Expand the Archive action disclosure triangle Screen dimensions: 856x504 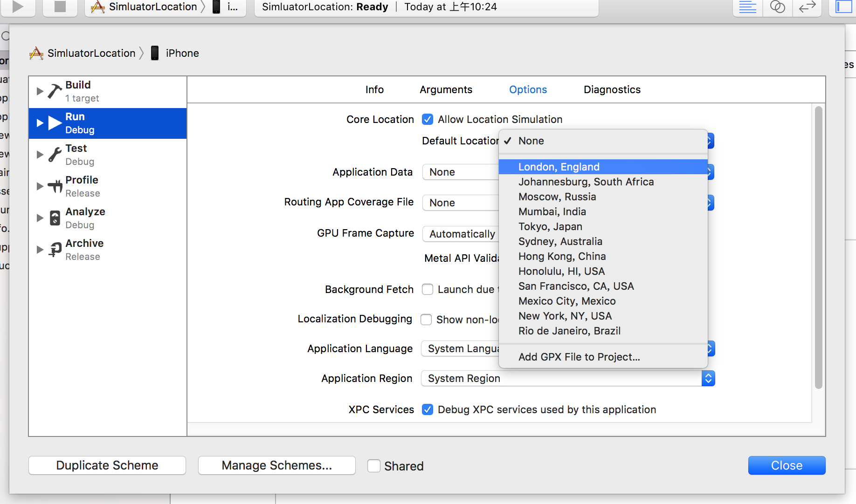tap(40, 249)
